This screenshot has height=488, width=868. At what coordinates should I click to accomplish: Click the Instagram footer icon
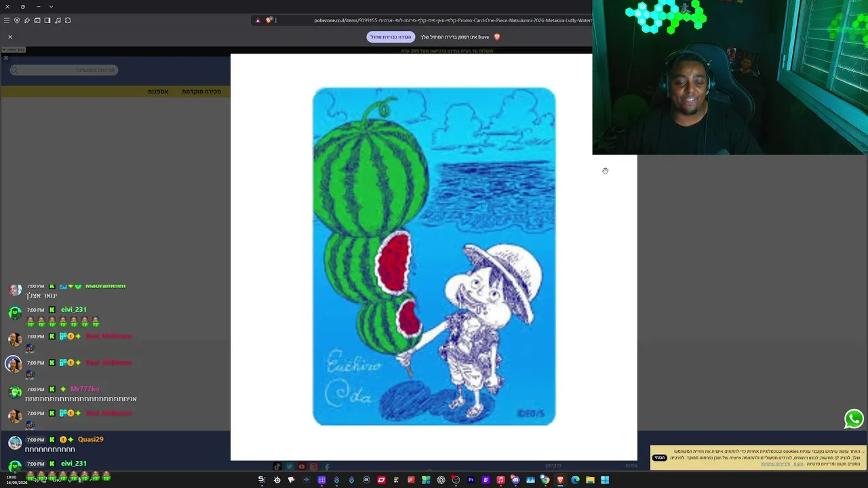[314, 466]
